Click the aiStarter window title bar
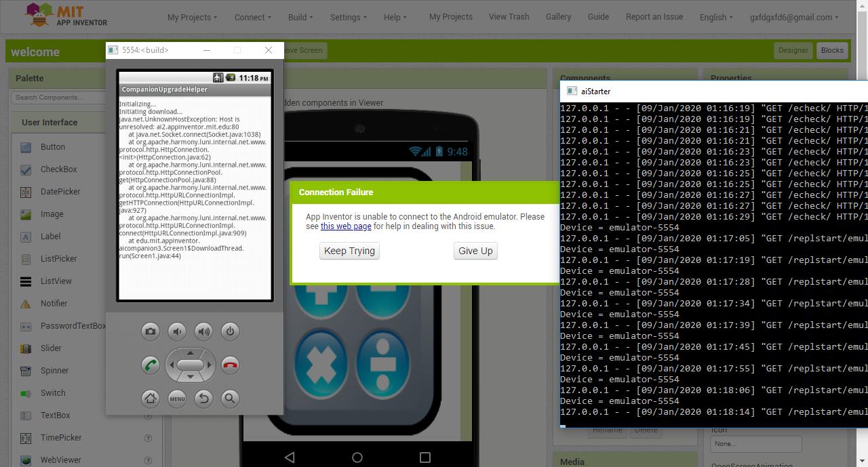Screen dimensions: 868x467 [715, 91]
